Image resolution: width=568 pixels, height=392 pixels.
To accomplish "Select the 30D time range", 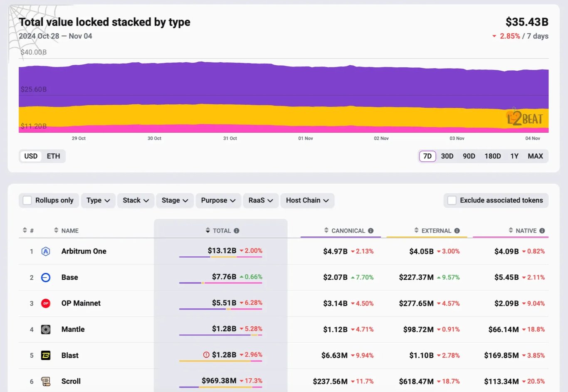I will (447, 156).
